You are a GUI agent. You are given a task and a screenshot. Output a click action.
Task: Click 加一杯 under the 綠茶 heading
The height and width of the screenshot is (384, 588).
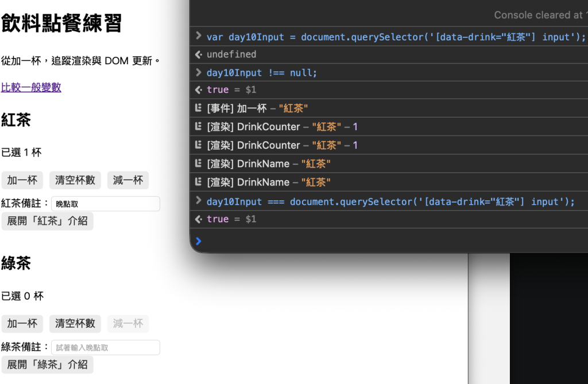pyautogui.click(x=22, y=324)
